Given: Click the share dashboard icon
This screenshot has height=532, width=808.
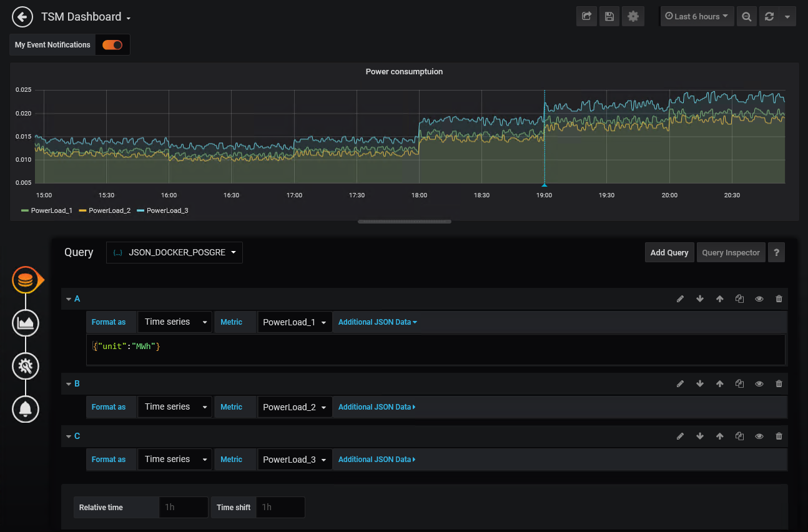Looking at the screenshot, I should pyautogui.click(x=586, y=17).
